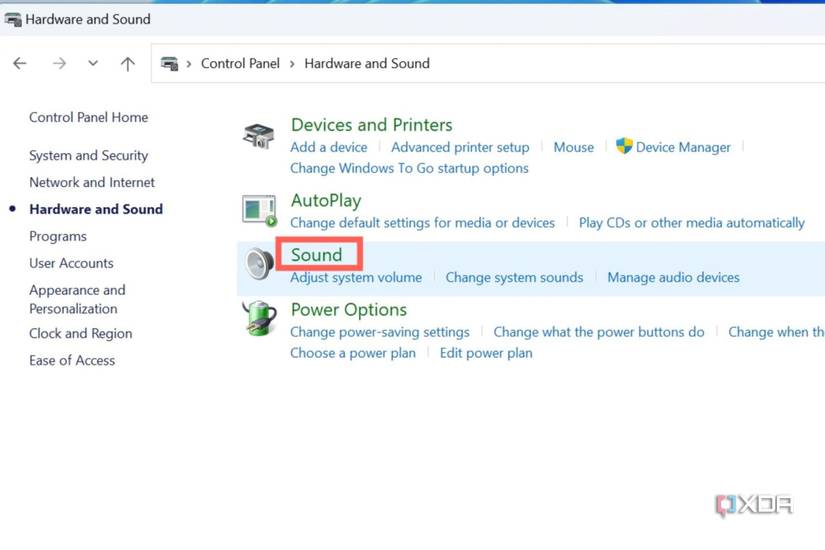Screen dimensions: 825x550
Task: Go forward with the right arrow button
Action: click(x=59, y=64)
